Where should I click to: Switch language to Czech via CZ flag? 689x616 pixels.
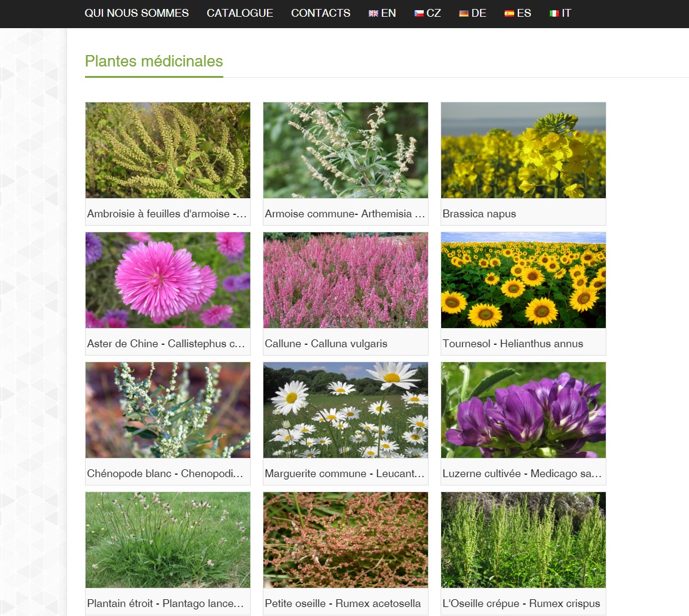point(427,13)
